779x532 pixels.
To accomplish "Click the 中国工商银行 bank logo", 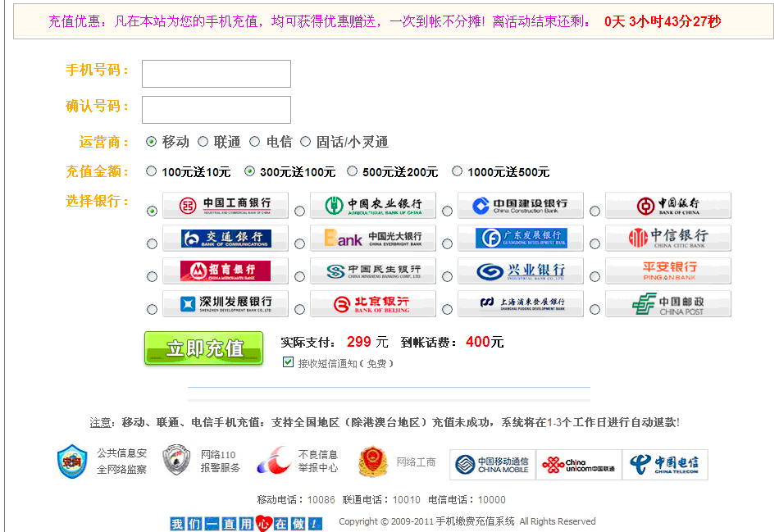I will [x=225, y=205].
